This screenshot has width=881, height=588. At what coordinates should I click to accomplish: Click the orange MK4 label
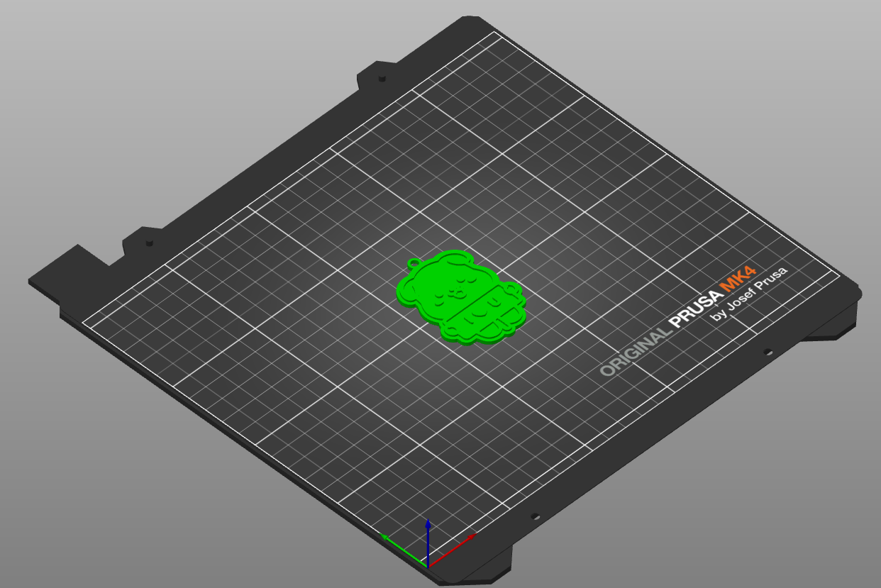(738, 279)
